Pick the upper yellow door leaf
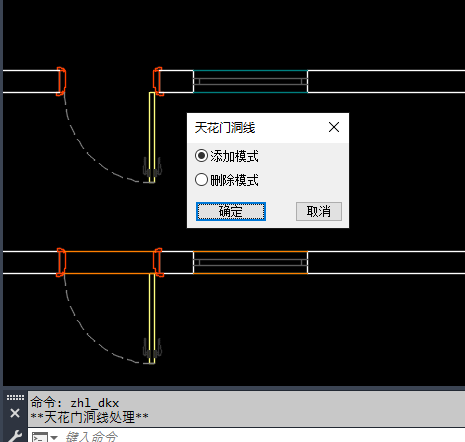The height and width of the screenshot is (442, 465). [152, 137]
